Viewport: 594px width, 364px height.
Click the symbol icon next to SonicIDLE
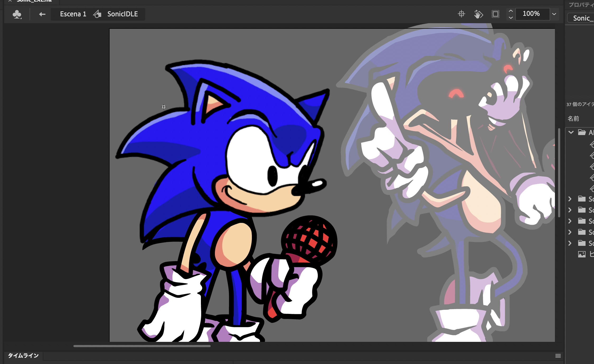97,14
